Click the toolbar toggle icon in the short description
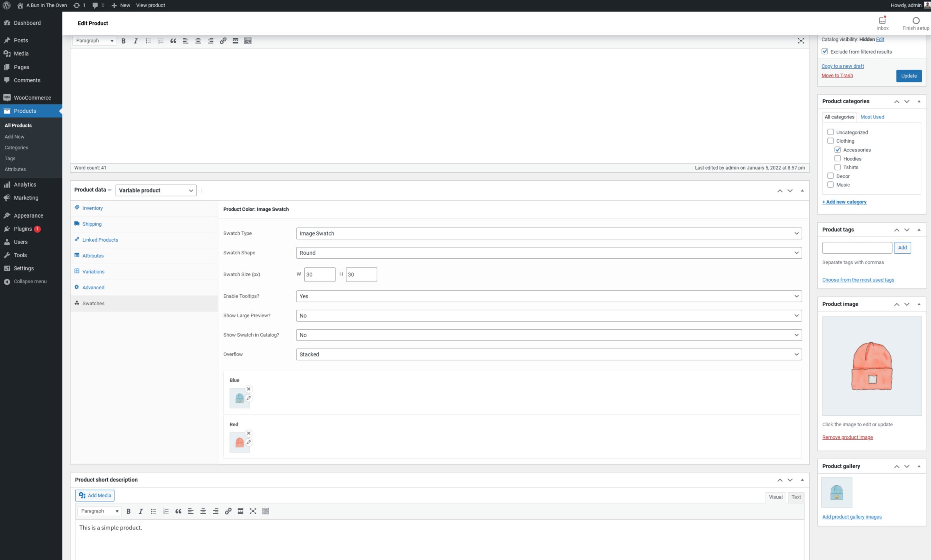 coord(265,511)
